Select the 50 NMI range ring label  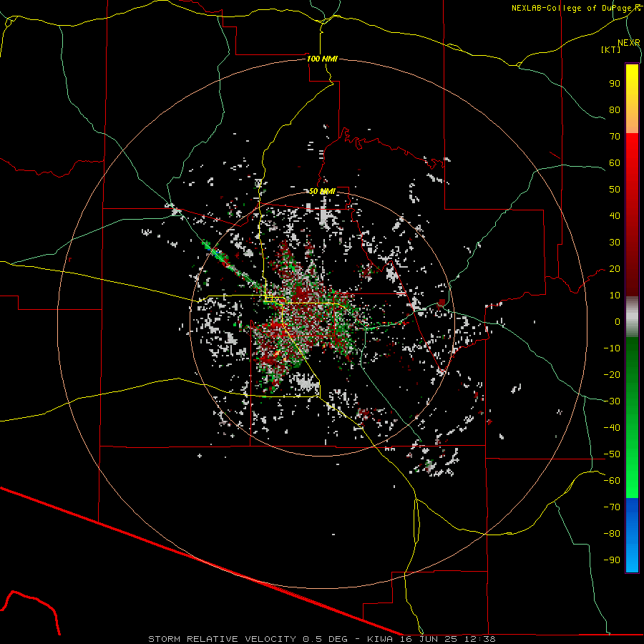click(x=322, y=191)
